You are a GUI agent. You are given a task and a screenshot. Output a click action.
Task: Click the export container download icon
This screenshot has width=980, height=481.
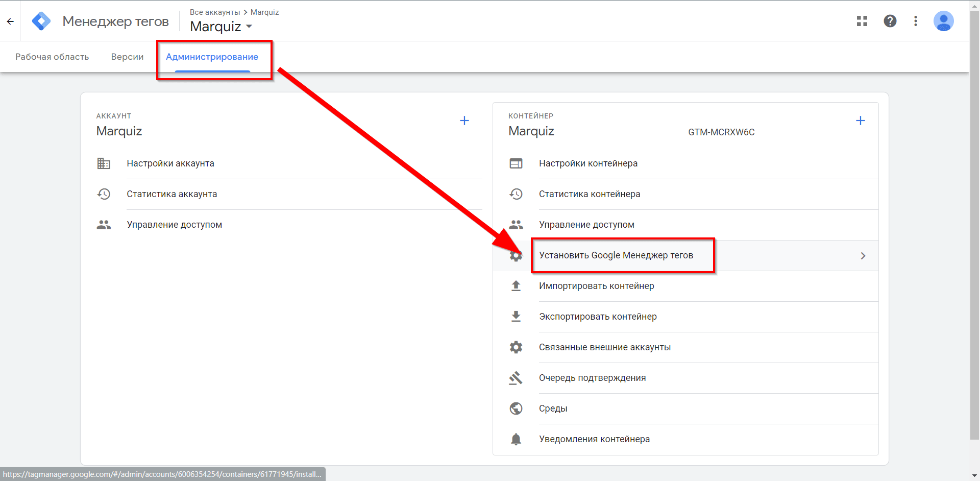[x=516, y=317]
